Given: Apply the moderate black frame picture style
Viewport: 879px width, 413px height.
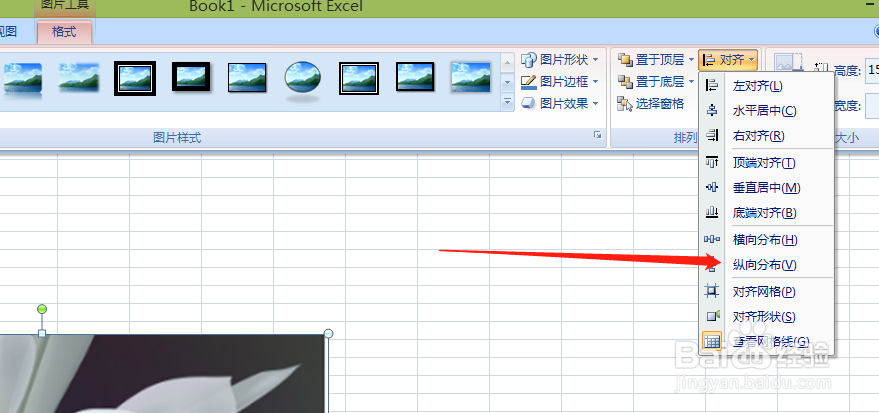Looking at the screenshot, I should [x=415, y=77].
